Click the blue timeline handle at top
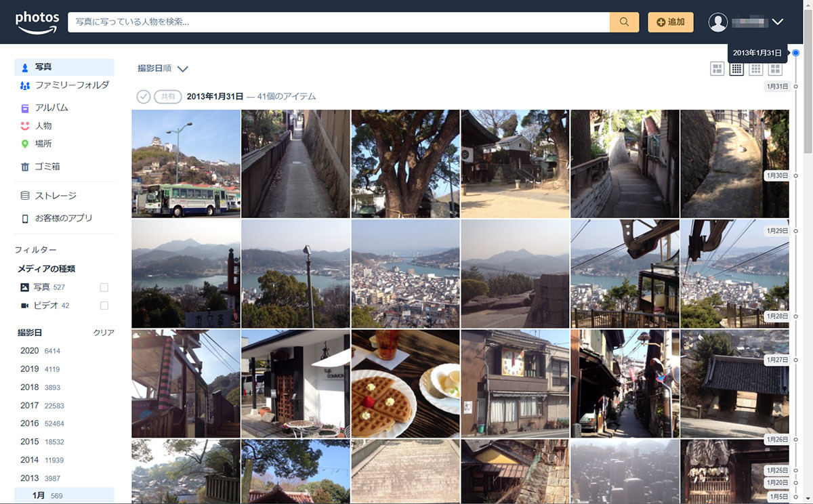813x504 pixels. (796, 53)
